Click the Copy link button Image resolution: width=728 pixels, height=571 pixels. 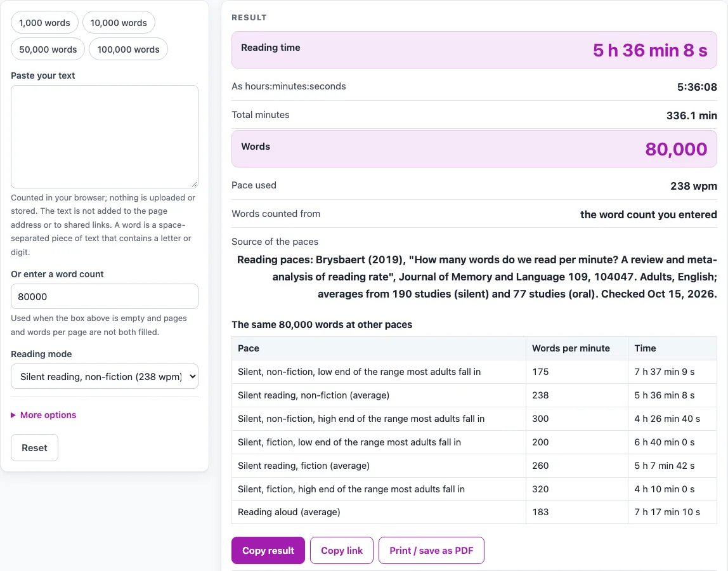click(x=342, y=551)
